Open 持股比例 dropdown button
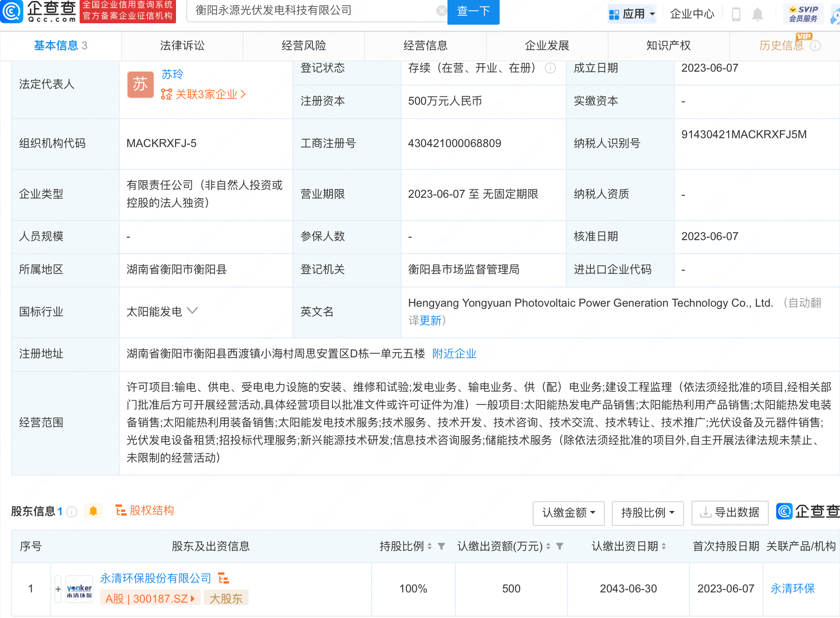 pos(648,513)
